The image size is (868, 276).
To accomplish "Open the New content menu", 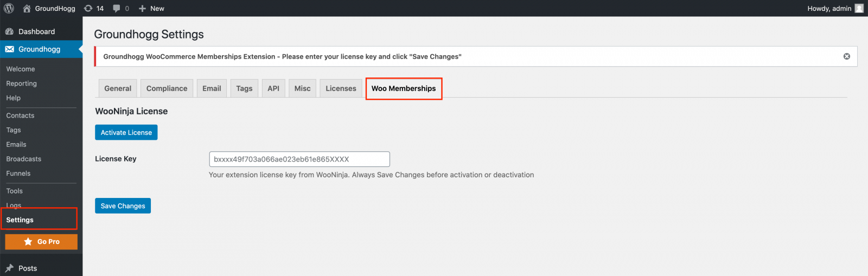I will point(151,8).
